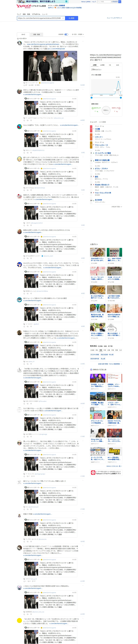This screenshot has height=644, width=138.
Task: Click the ログイン link
Action: pyautogui.click(x=51, y=8)
